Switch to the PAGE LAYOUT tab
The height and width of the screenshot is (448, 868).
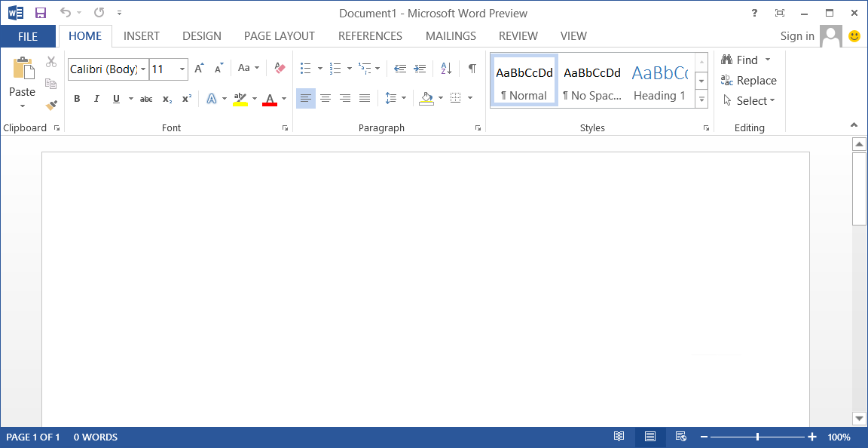pos(279,36)
